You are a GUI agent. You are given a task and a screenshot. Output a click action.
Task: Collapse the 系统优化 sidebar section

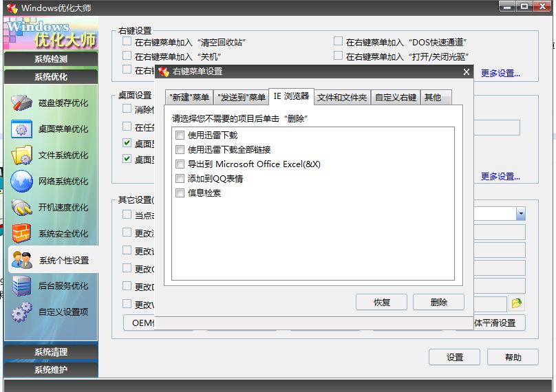point(51,76)
